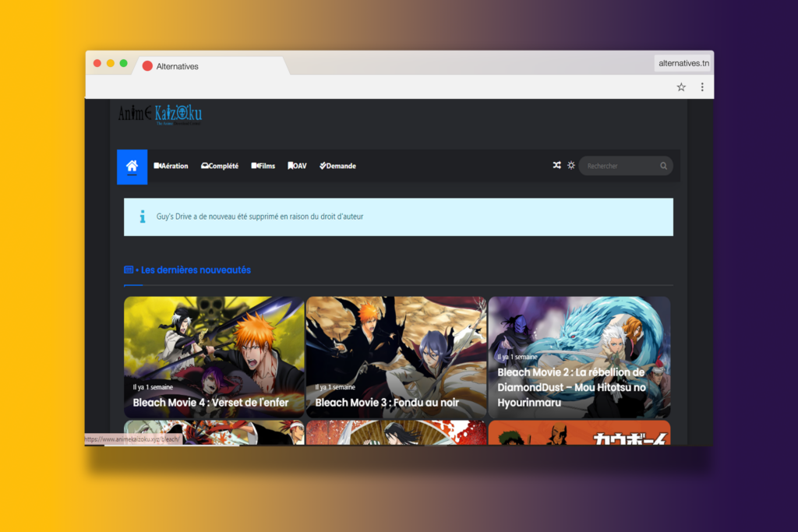Open the Aération menu item
This screenshot has height=532, width=798.
point(171,166)
